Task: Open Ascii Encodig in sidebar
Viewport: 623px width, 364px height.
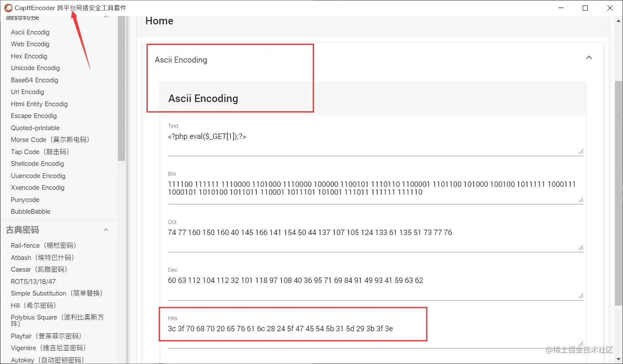Action: (x=30, y=32)
